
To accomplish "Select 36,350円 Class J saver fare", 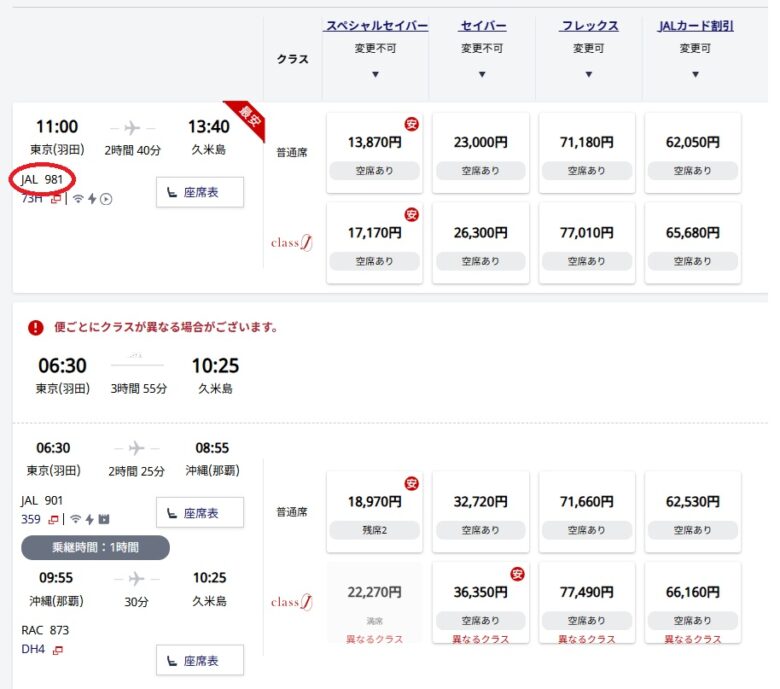I will pos(481,602).
